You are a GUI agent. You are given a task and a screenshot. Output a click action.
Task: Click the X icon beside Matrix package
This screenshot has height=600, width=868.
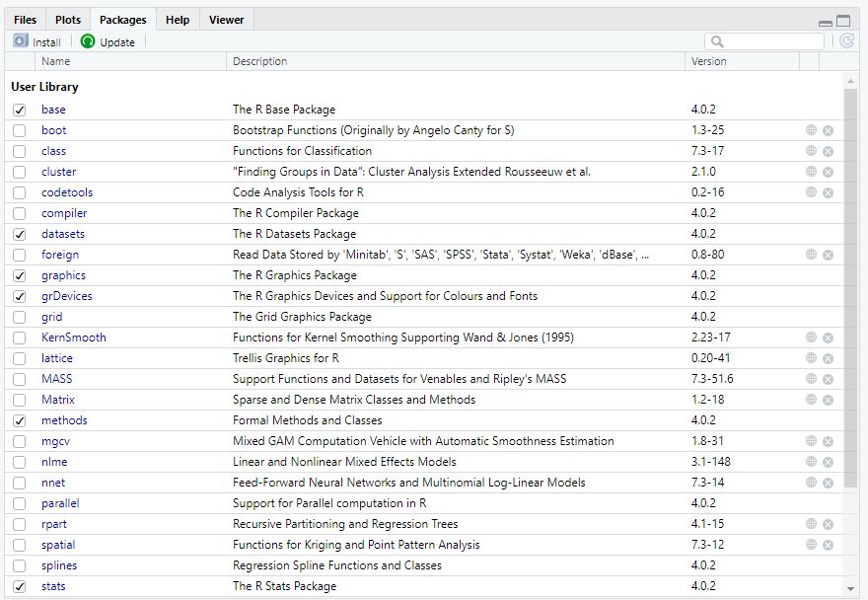[827, 400]
